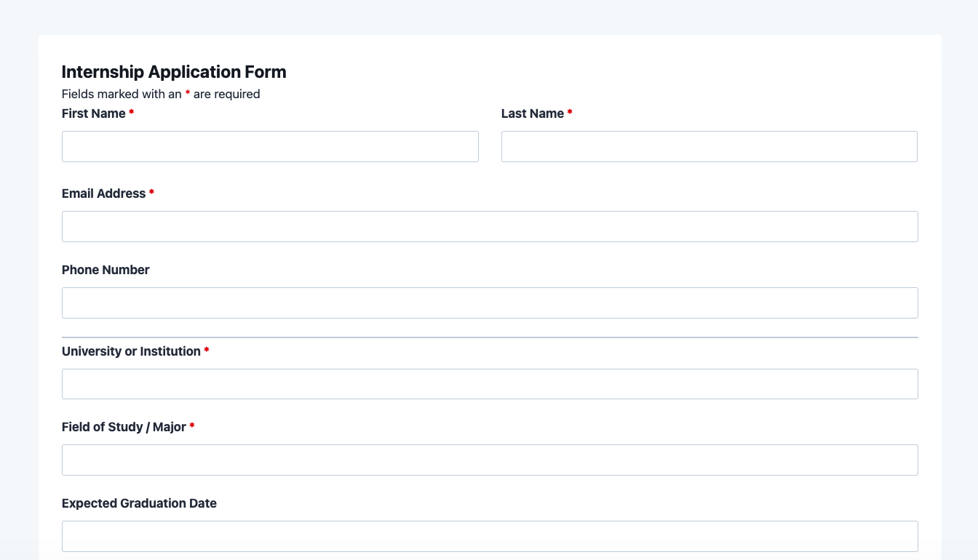Click the asterisk next to Email Address
The image size is (978, 560).
click(151, 193)
